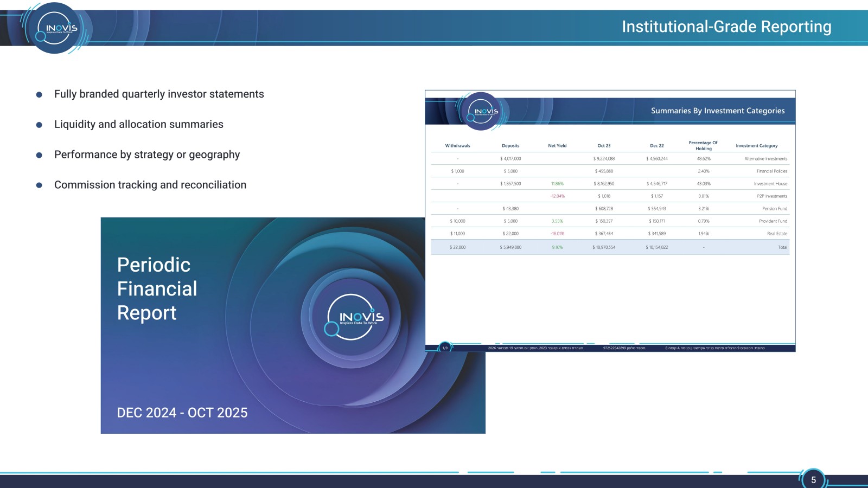The height and width of the screenshot is (488, 868).
Task: Click the $ 341,589 Dec 22 value
Action: (657, 234)
